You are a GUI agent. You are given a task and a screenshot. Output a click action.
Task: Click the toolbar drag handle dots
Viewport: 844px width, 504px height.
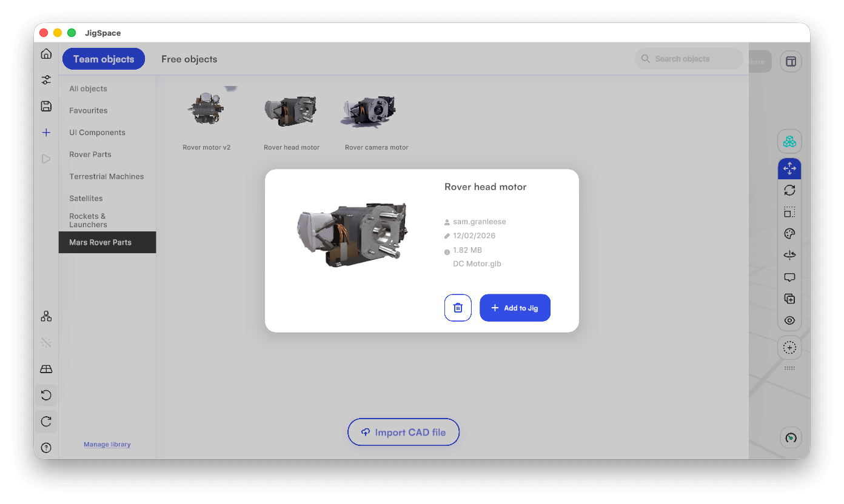[x=789, y=368]
